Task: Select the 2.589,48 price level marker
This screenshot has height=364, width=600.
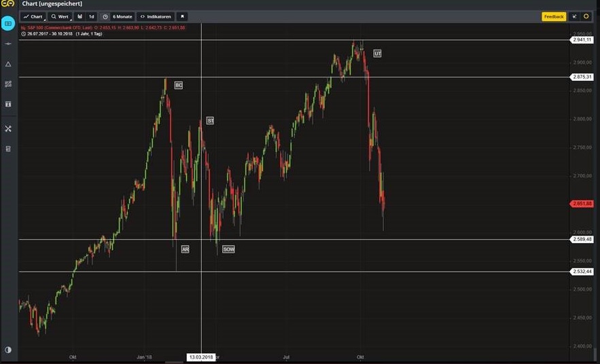Action: (x=582, y=239)
